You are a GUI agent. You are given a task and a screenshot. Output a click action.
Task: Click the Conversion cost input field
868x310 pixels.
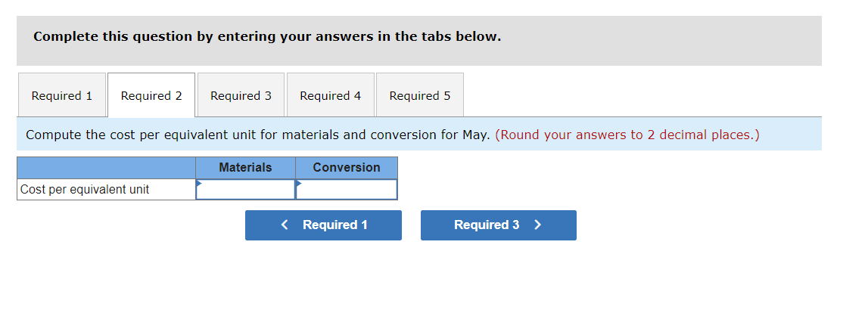click(x=347, y=190)
